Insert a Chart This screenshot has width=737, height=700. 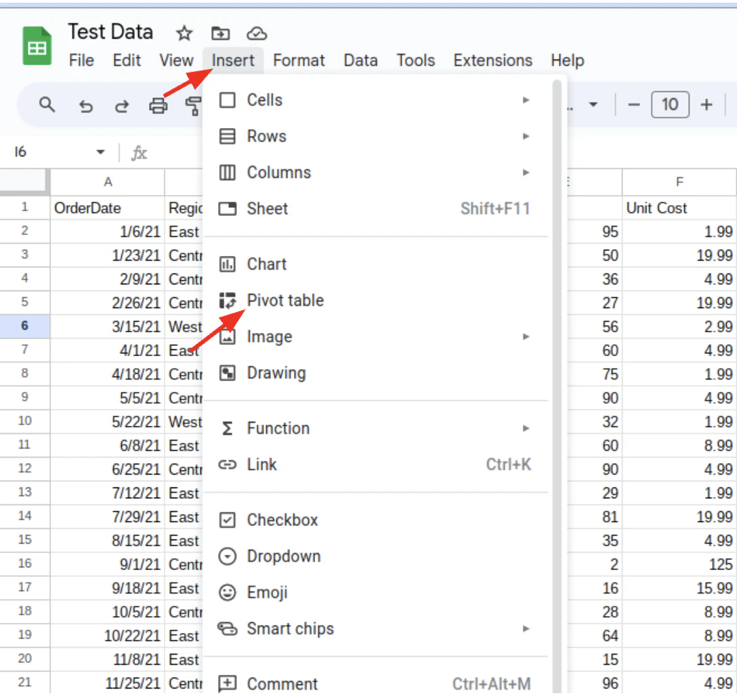[376, 264]
